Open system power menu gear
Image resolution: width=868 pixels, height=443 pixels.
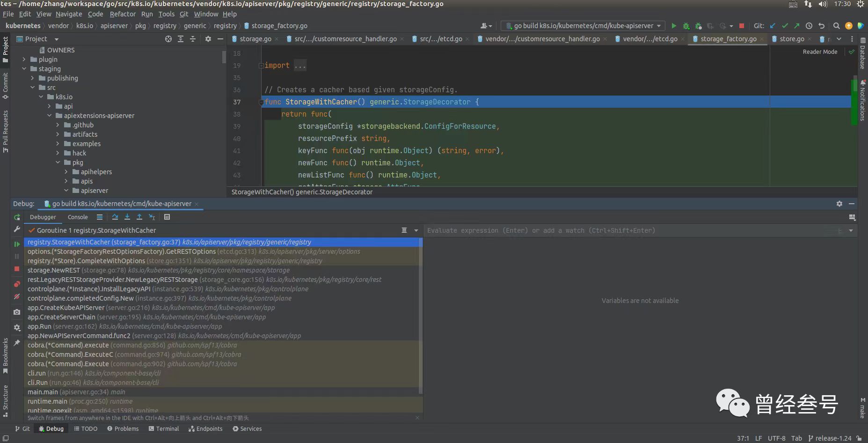pyautogui.click(x=860, y=4)
